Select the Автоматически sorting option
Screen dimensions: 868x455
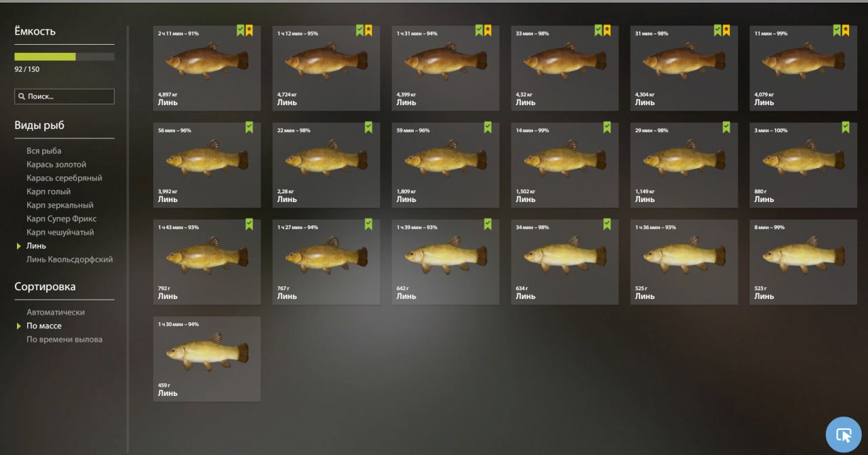[x=56, y=313]
